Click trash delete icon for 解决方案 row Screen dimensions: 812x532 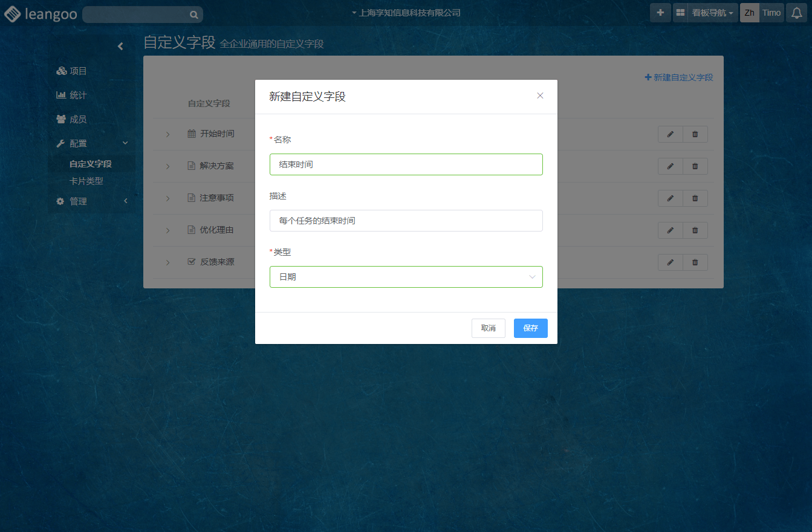695,166
